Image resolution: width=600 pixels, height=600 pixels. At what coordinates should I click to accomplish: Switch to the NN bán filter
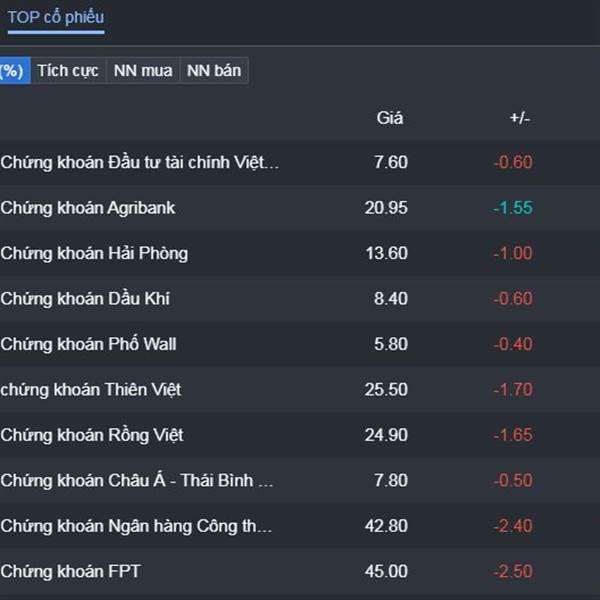[x=214, y=71]
